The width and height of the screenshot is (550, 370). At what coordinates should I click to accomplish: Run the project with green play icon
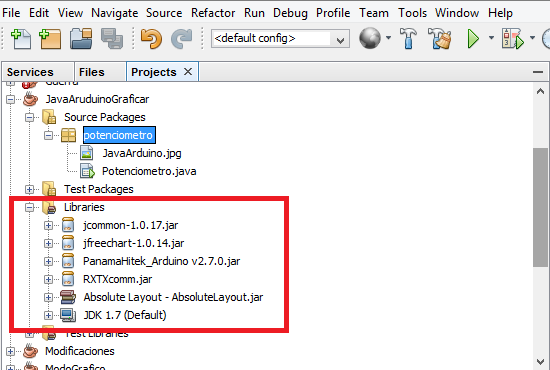[473, 39]
